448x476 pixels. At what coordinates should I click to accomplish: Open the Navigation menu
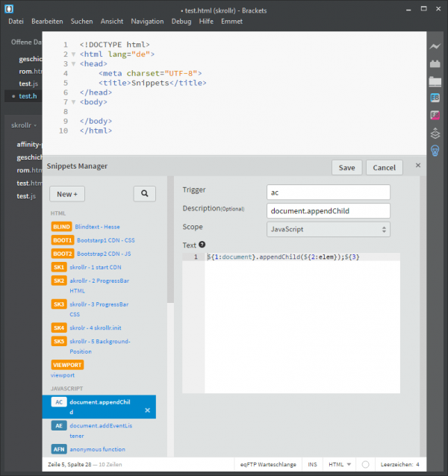coord(147,21)
